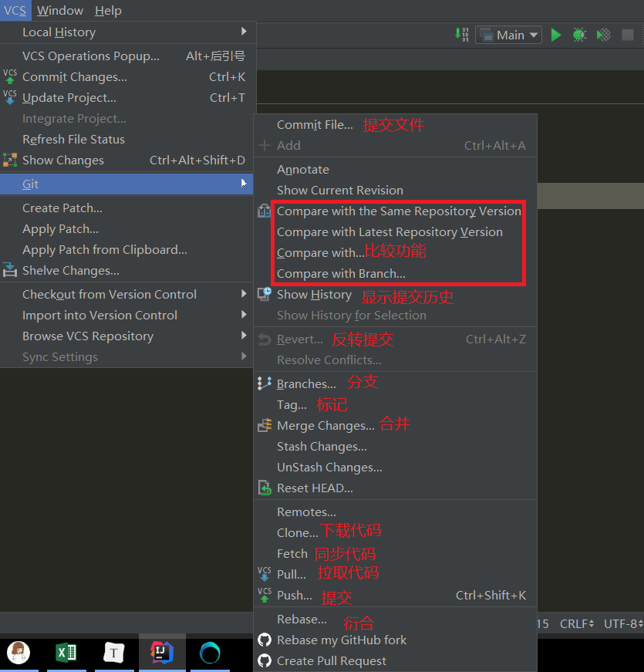Choose Stash Changes menu entry

click(x=322, y=446)
